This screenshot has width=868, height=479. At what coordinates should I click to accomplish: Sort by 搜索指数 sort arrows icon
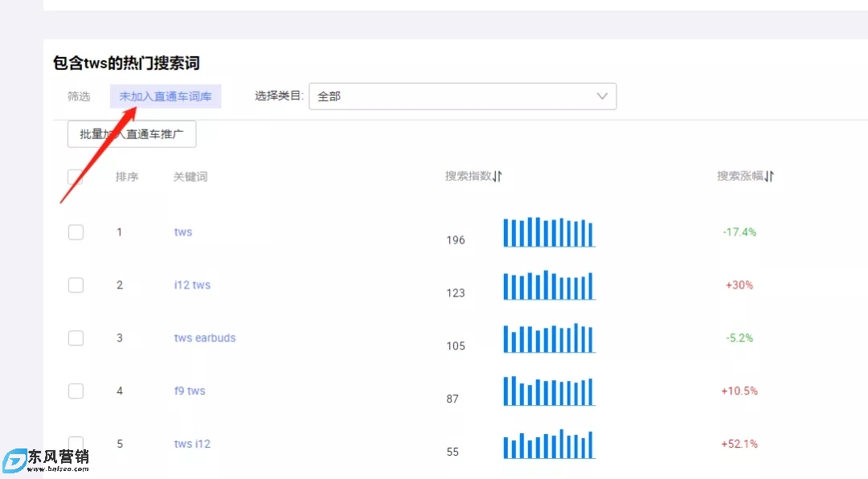point(497,176)
